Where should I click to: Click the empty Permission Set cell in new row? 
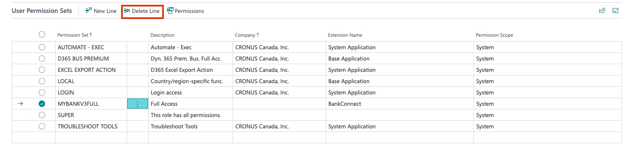coord(91,138)
